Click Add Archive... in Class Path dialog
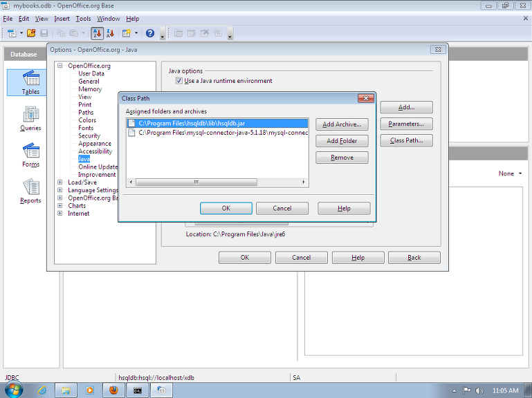Image resolution: width=532 pixels, height=398 pixels. [x=342, y=124]
